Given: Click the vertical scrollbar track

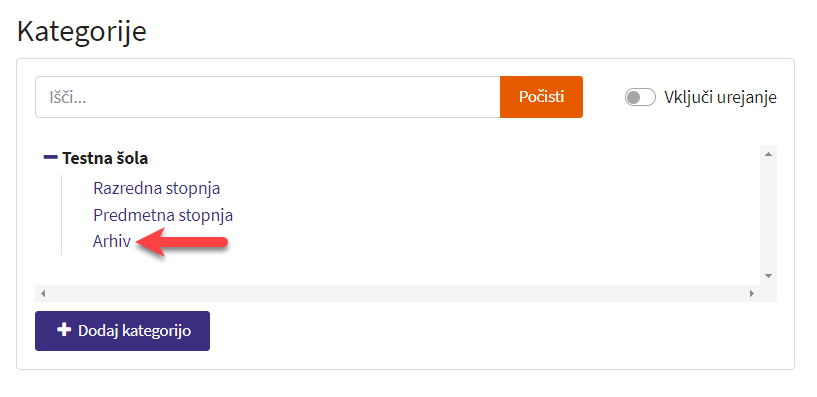Looking at the screenshot, I should (x=768, y=215).
